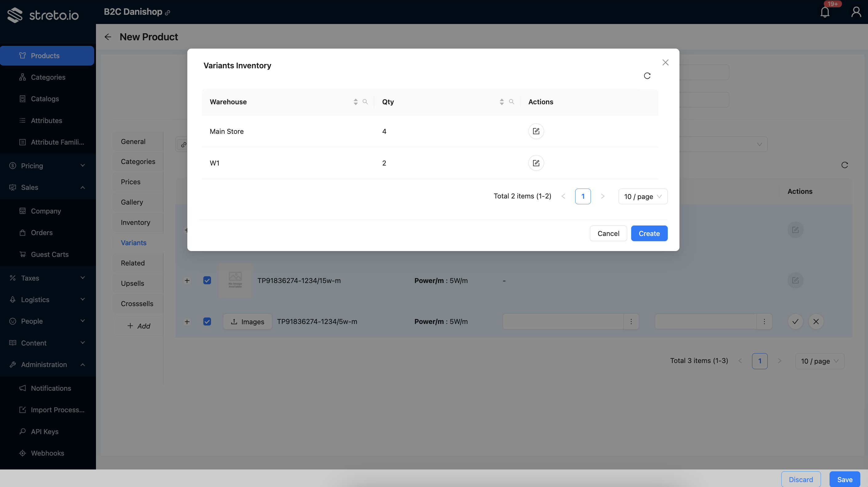
Task: Open the Inventory product tab
Action: pyautogui.click(x=135, y=222)
